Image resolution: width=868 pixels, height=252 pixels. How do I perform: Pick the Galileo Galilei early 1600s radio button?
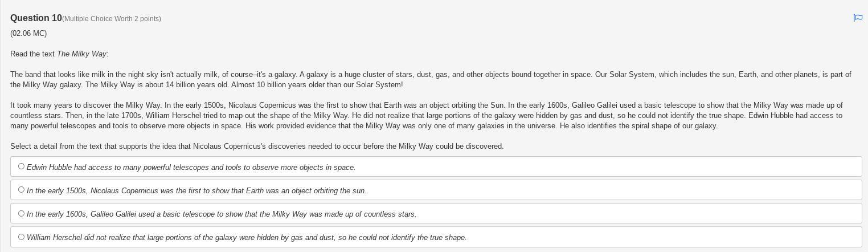click(21, 214)
